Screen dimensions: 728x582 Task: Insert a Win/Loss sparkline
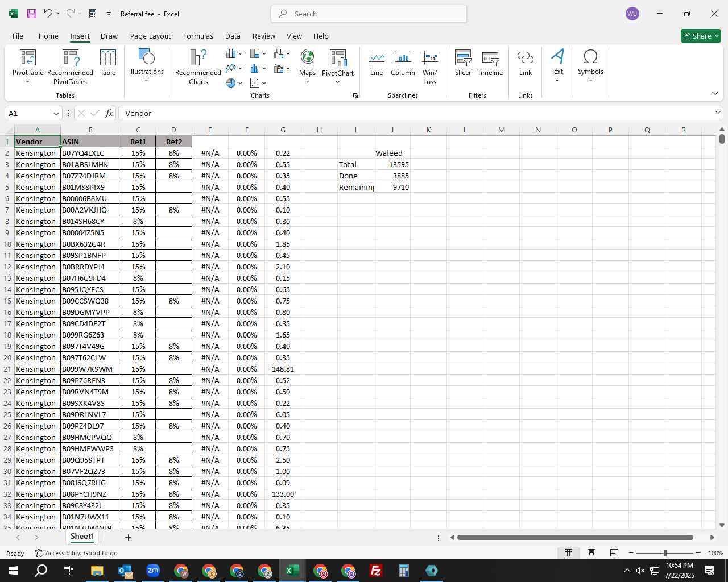click(430, 67)
